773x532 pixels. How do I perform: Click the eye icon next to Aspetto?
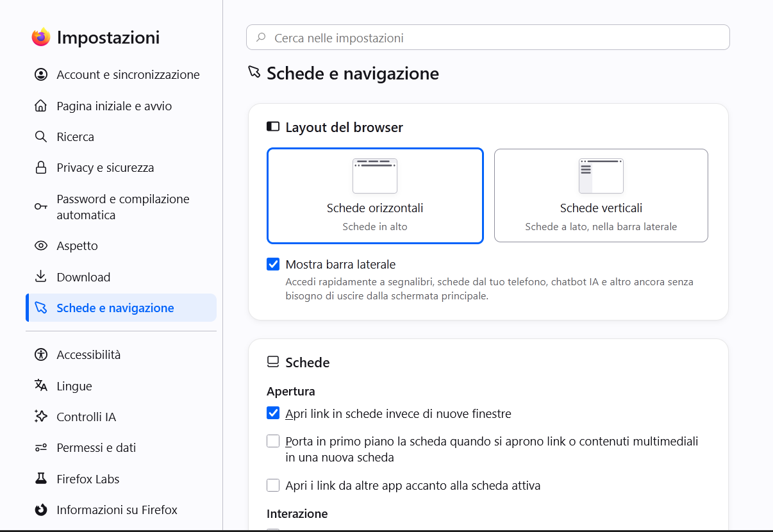[41, 245]
